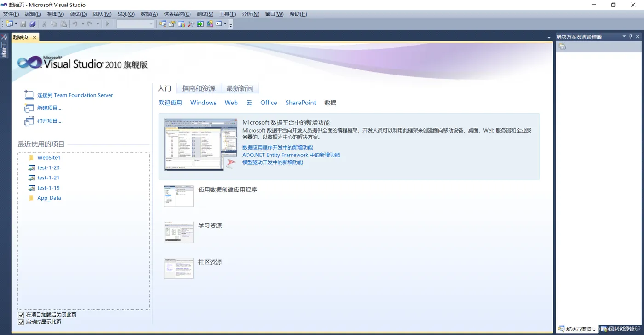Toggle 在项目加载后关闭此页 checkbox

tap(21, 315)
